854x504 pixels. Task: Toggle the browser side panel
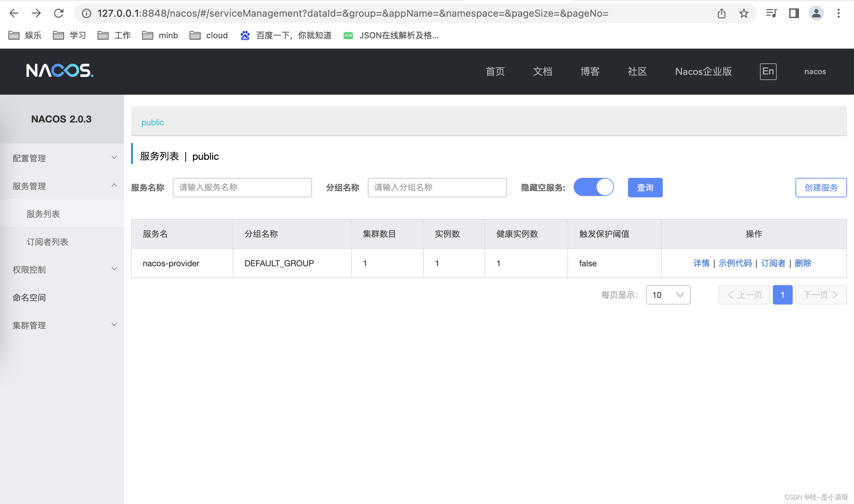(x=794, y=13)
